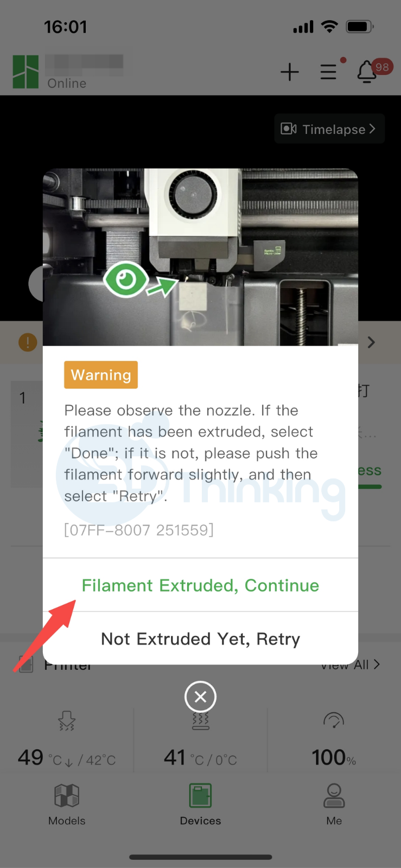Tap the bed temperature reading 41 °C
The height and width of the screenshot is (868, 401).
point(200,757)
